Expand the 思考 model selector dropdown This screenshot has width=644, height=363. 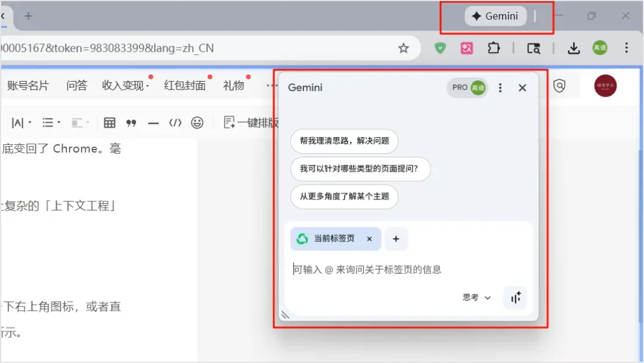(476, 297)
